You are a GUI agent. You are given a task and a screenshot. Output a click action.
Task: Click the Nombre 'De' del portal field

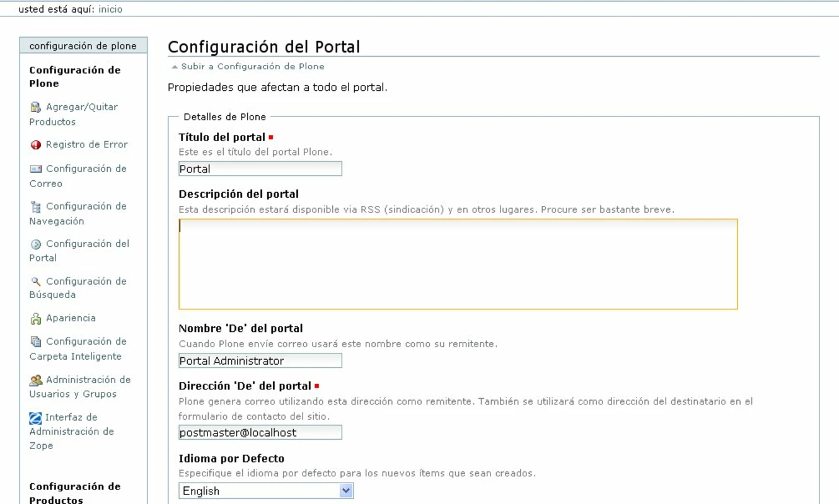(x=260, y=360)
